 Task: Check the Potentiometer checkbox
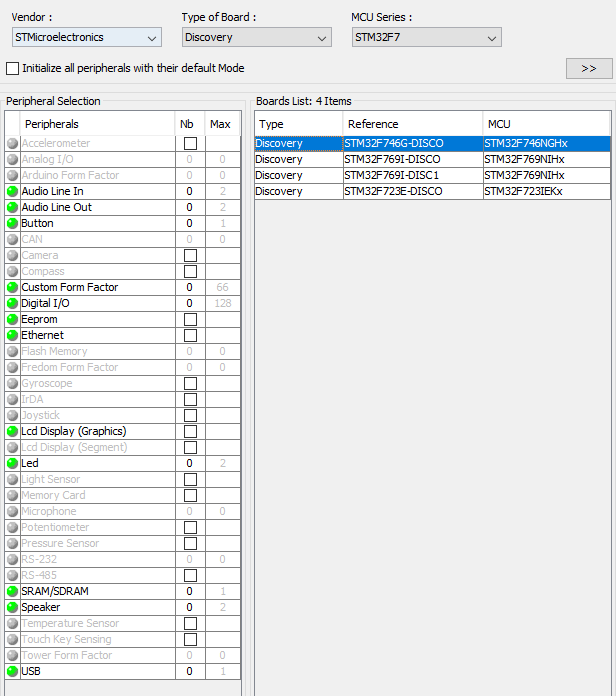pyautogui.click(x=190, y=527)
